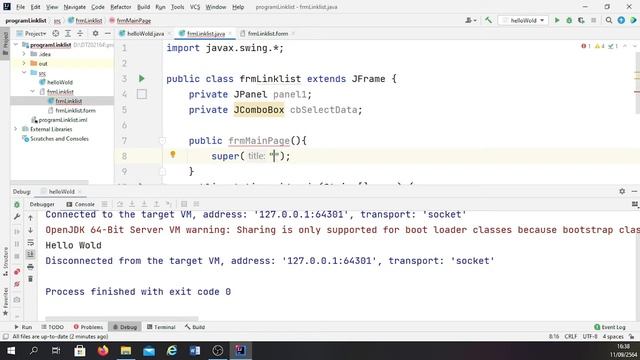640x360 pixels.
Task: Switch to frmLinklist.form editor tab
Action: click(x=267, y=33)
